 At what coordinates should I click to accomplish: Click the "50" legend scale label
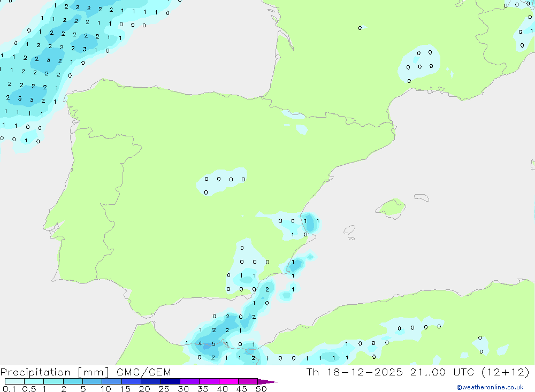[x=261, y=389]
